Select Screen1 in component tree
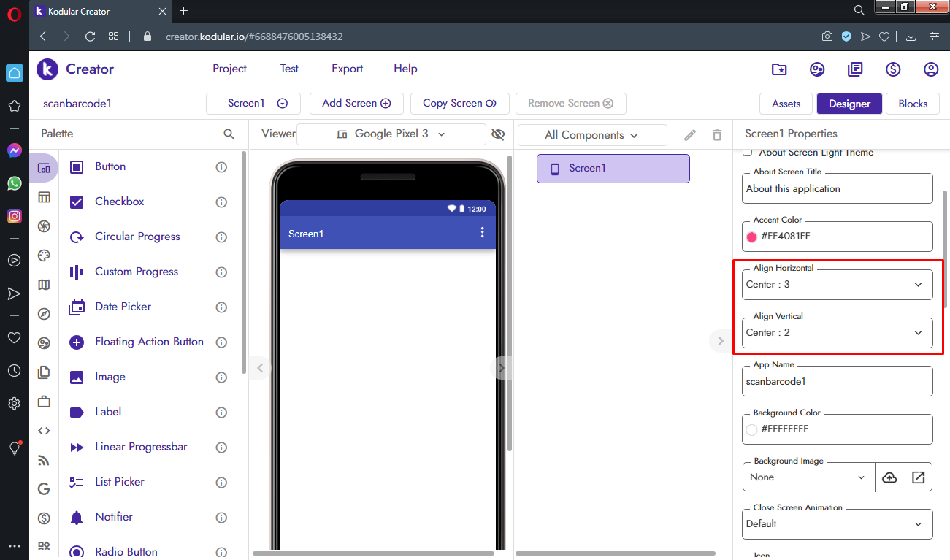Screen dimensions: 950x560 (x=613, y=169)
